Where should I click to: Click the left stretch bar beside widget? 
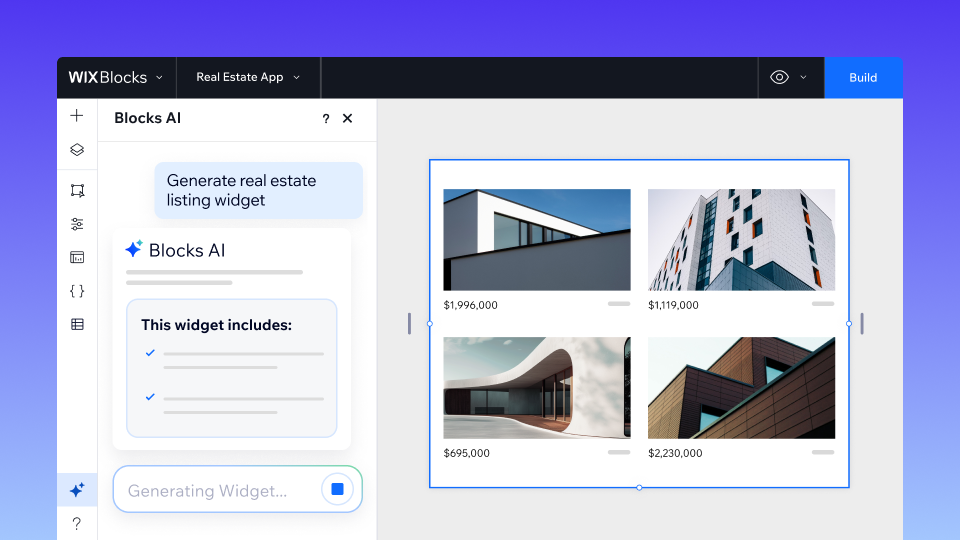point(409,323)
